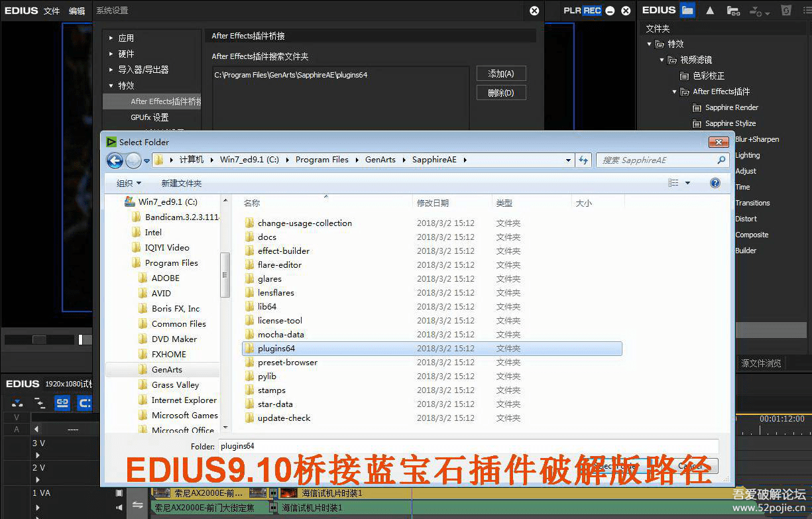Open the Sapphire Stylize effects folder

click(724, 123)
